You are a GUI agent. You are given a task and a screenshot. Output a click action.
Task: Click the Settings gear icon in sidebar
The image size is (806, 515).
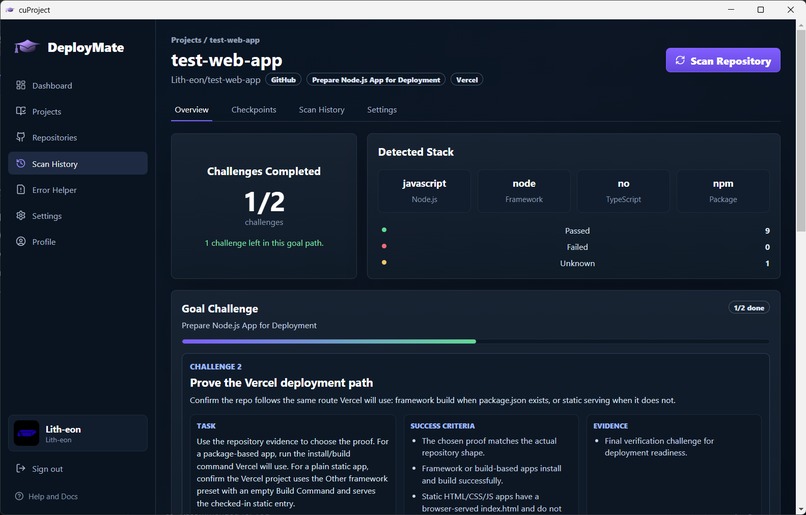pos(21,215)
